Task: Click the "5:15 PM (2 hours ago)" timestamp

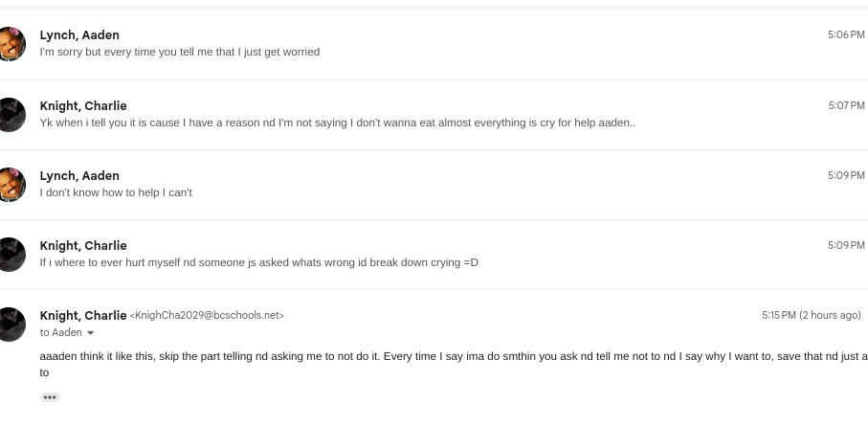Action: pyautogui.click(x=811, y=315)
